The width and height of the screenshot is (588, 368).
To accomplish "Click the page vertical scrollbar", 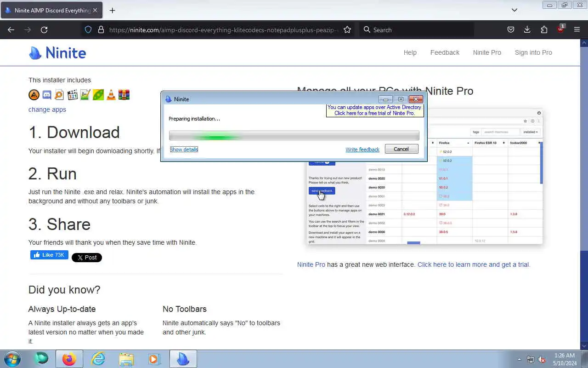I will click(584, 193).
